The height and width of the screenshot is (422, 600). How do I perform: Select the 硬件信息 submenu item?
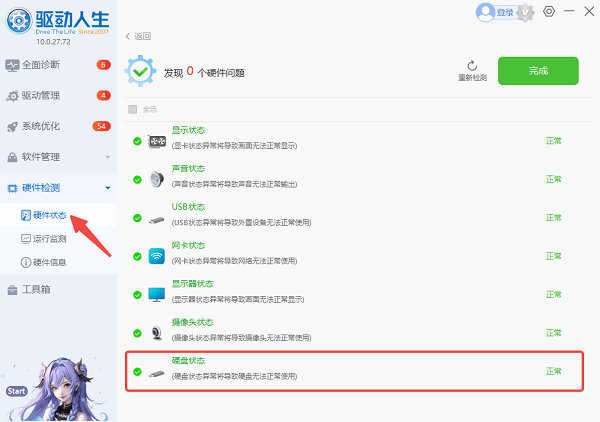[x=58, y=262]
